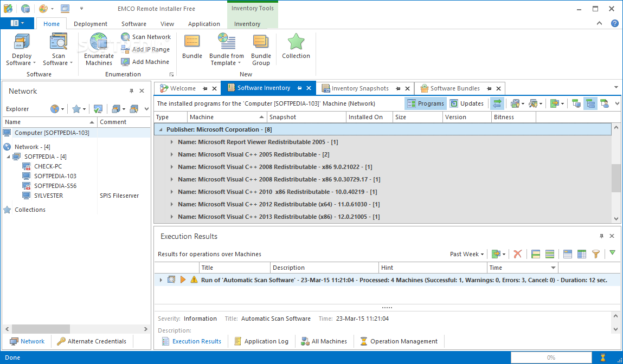Screen dimensions: 623x364
Task: Open the Past Week period dropdown
Action: click(466, 254)
